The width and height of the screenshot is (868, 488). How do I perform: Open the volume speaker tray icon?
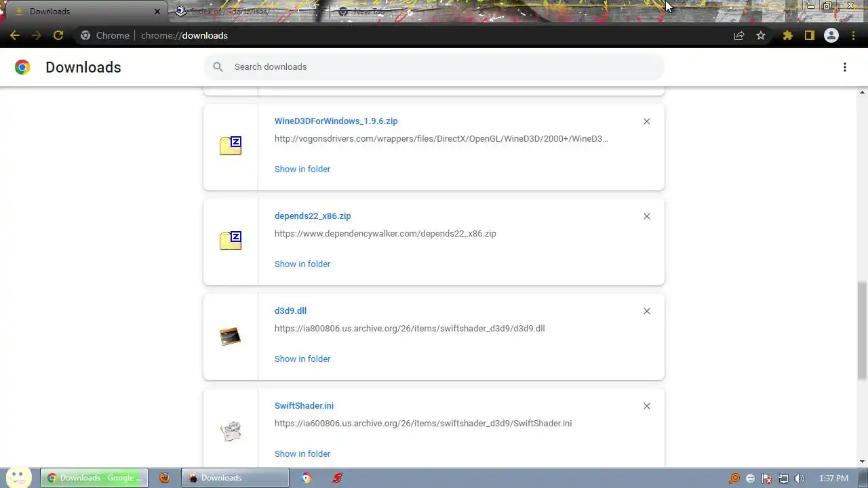click(x=800, y=479)
